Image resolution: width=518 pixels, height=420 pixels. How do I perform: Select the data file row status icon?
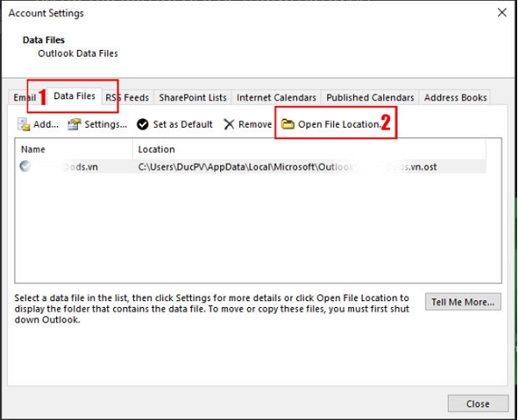pyautogui.click(x=25, y=166)
